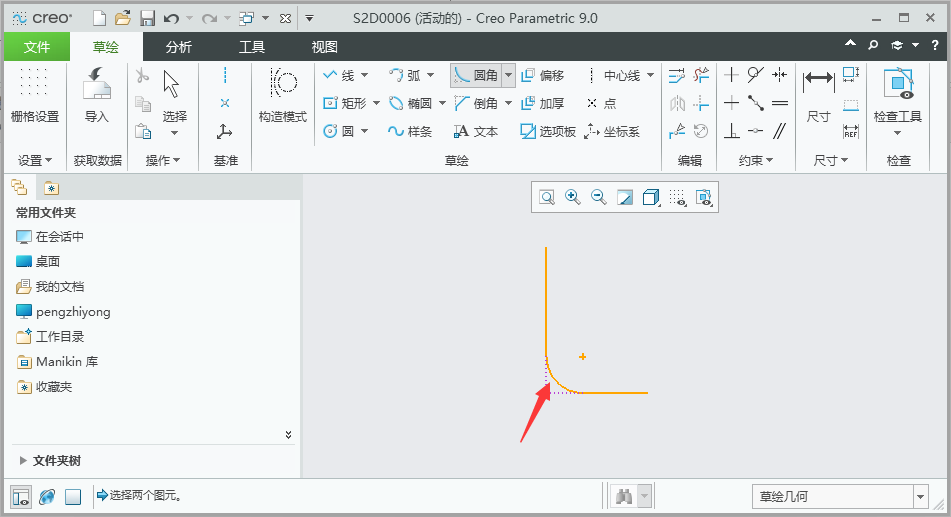Click the 加厚 thicken tool
951x517 pixels.
pyautogui.click(x=543, y=103)
